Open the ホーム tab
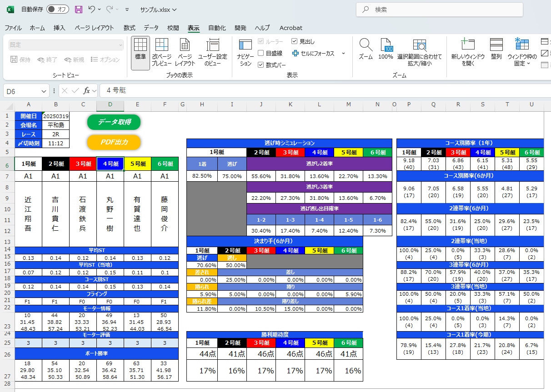This screenshot has width=551, height=392. [37, 28]
